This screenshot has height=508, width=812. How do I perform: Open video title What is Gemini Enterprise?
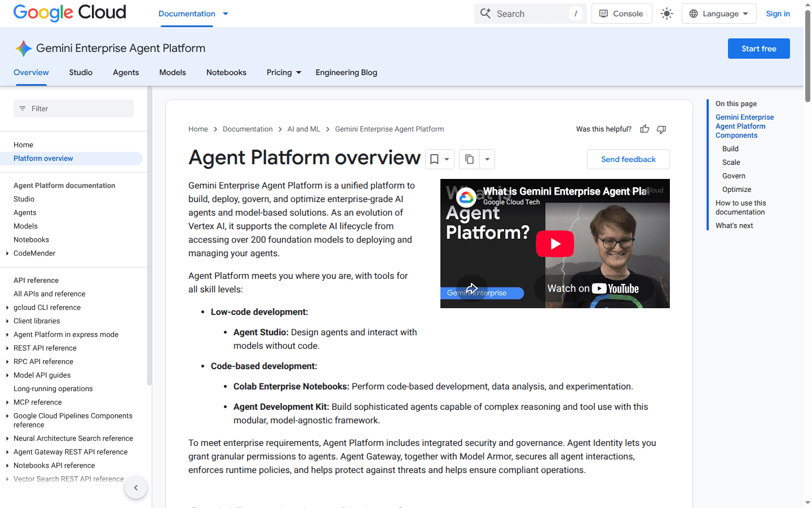click(566, 191)
